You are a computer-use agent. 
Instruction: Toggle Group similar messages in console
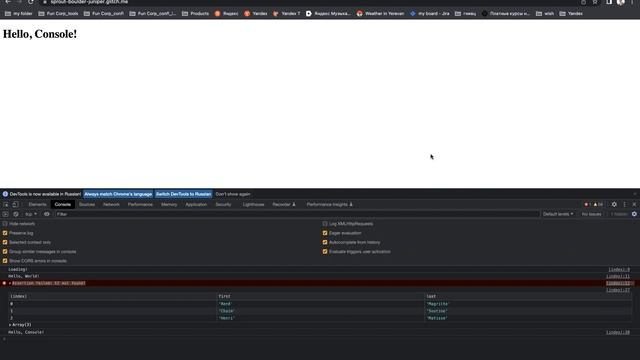tap(5, 252)
